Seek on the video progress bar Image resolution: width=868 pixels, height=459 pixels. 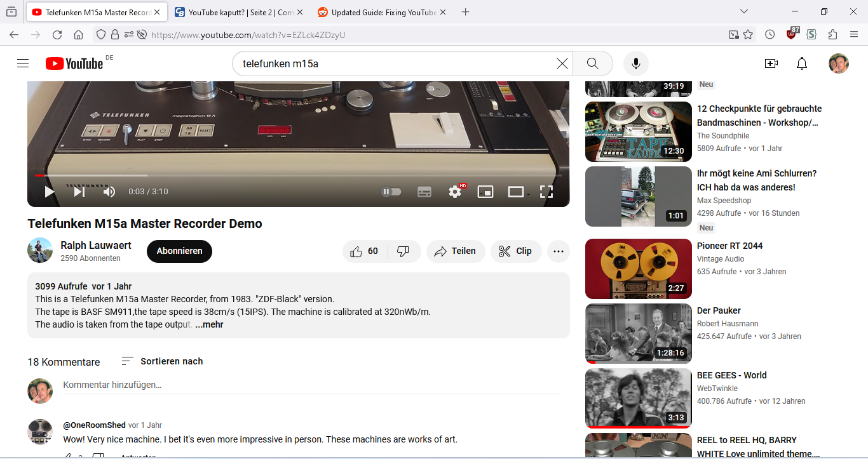pyautogui.click(x=298, y=175)
